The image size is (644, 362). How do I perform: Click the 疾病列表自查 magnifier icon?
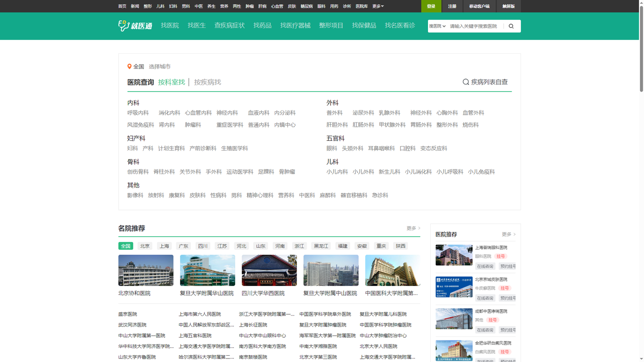[x=466, y=82]
